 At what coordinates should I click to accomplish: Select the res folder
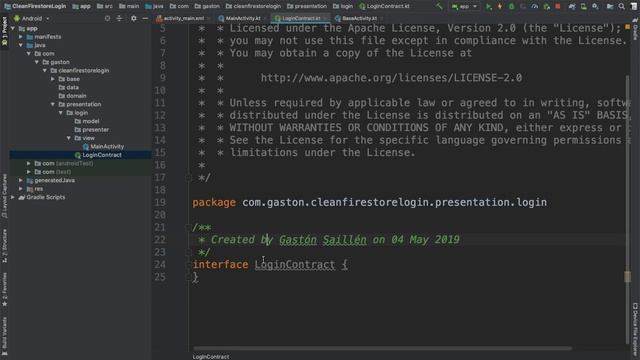pyautogui.click(x=35, y=189)
